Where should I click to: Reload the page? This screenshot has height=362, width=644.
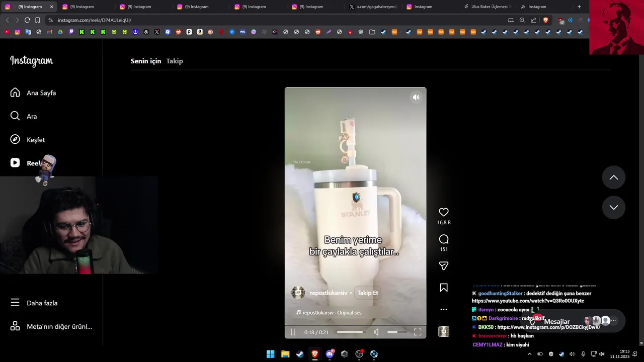point(27,20)
